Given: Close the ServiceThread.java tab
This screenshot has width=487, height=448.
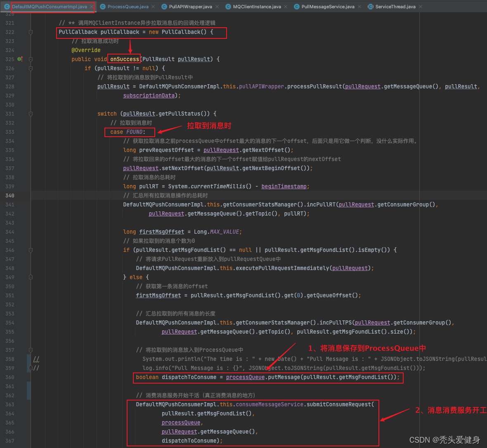Looking at the screenshot, I should (x=420, y=7).
